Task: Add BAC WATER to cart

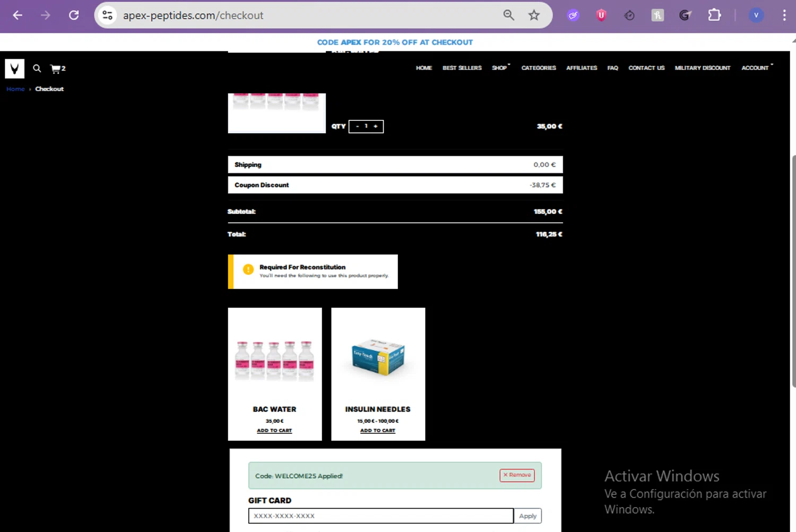Action: point(274,431)
